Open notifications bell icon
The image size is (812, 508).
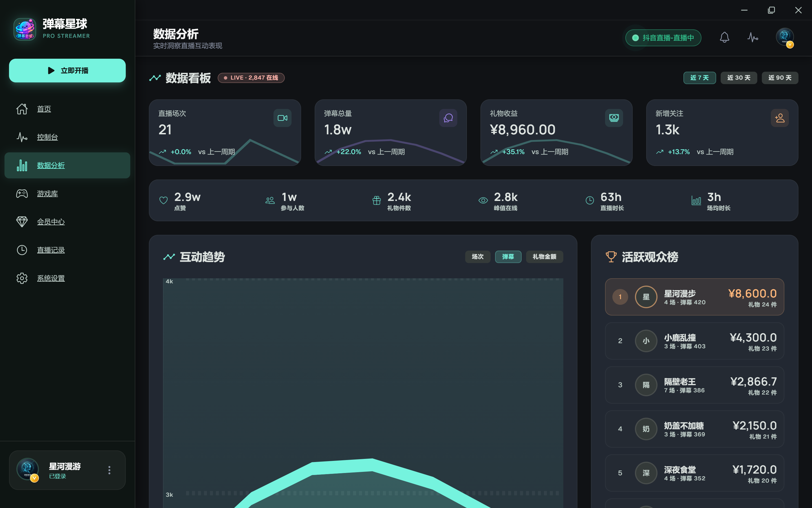point(724,37)
